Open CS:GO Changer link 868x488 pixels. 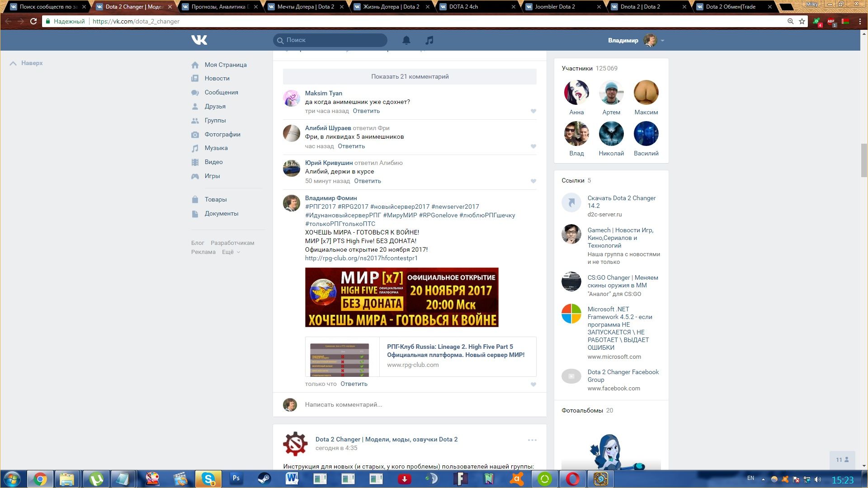point(623,282)
